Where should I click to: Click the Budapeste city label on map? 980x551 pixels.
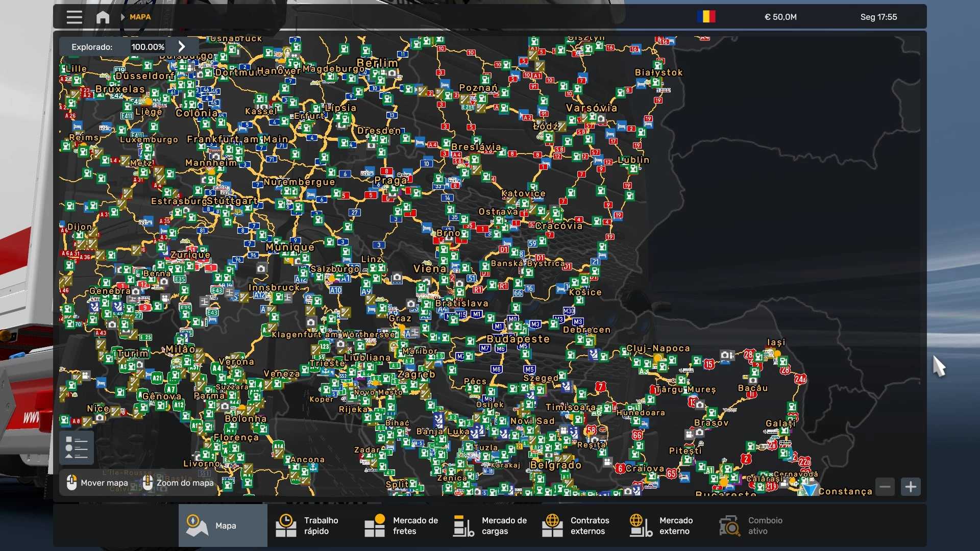click(x=518, y=339)
